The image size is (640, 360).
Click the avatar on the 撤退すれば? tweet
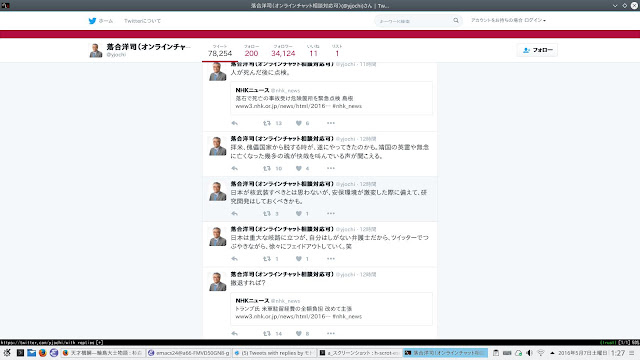coord(218,282)
